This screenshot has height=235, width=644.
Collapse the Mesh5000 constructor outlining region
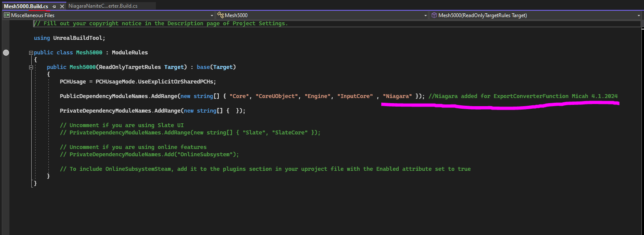[x=31, y=67]
